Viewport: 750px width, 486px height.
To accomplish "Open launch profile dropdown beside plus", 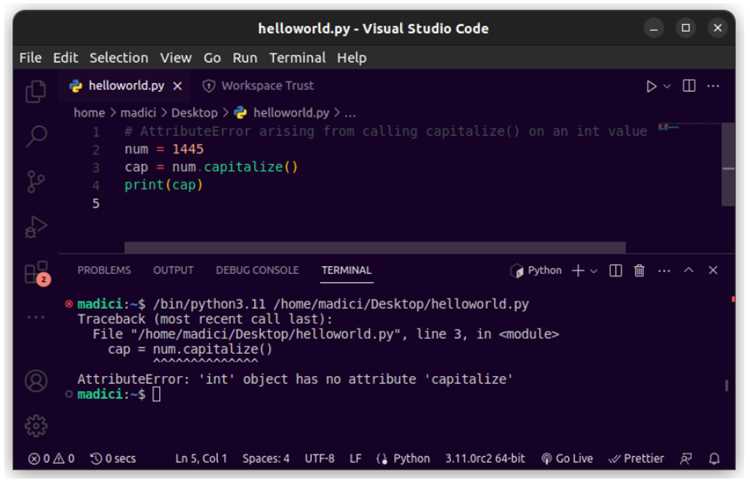I will tap(594, 271).
